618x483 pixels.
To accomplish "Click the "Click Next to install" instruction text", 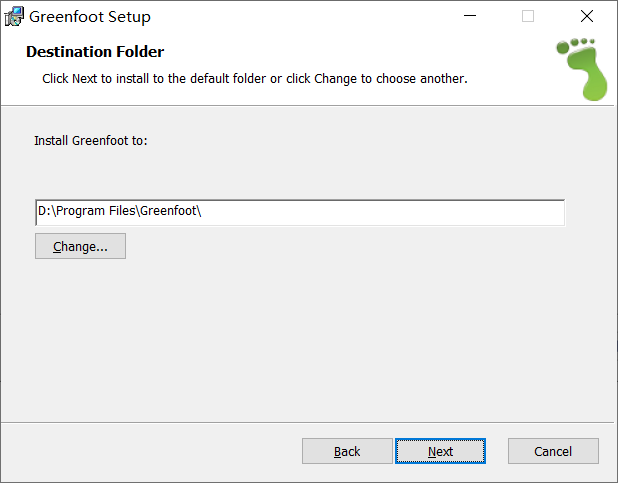I will pos(255,78).
